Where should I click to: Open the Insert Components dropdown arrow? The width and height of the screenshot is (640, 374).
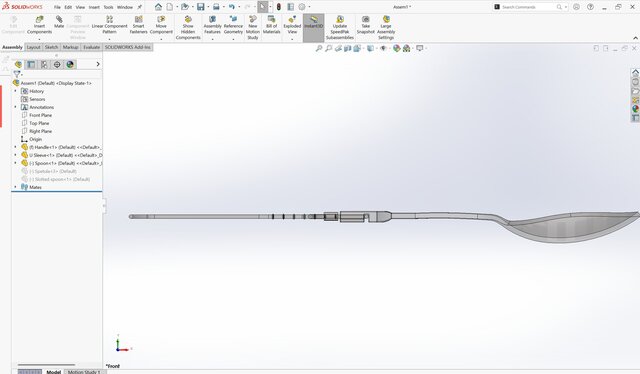(39, 39)
